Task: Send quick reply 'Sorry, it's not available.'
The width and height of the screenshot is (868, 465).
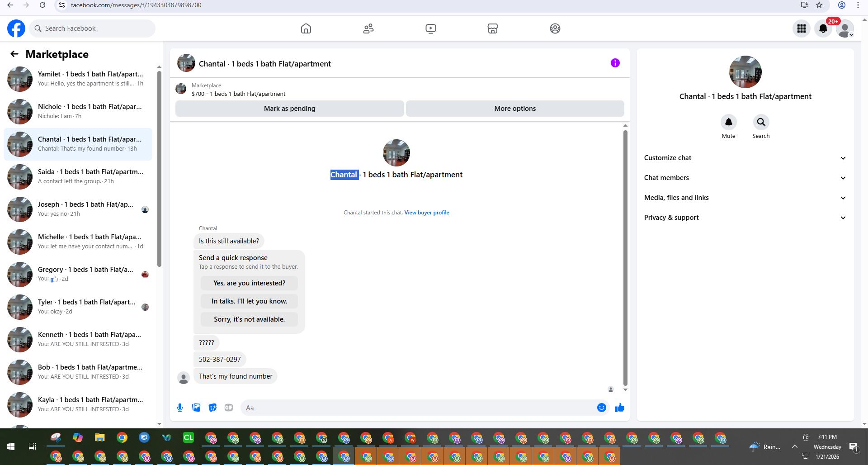Action: tap(250, 319)
